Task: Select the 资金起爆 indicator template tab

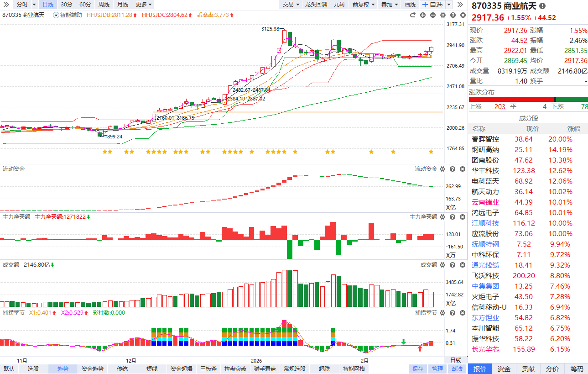Action: coord(182,369)
